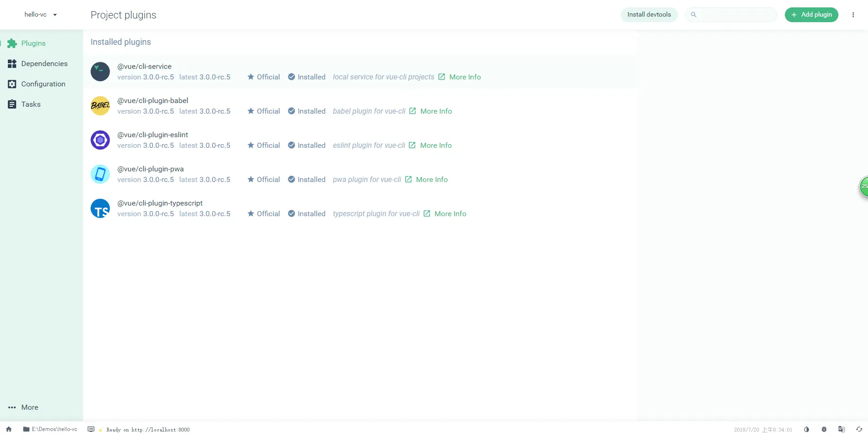Open the hello-vc project dropdown

(41, 15)
